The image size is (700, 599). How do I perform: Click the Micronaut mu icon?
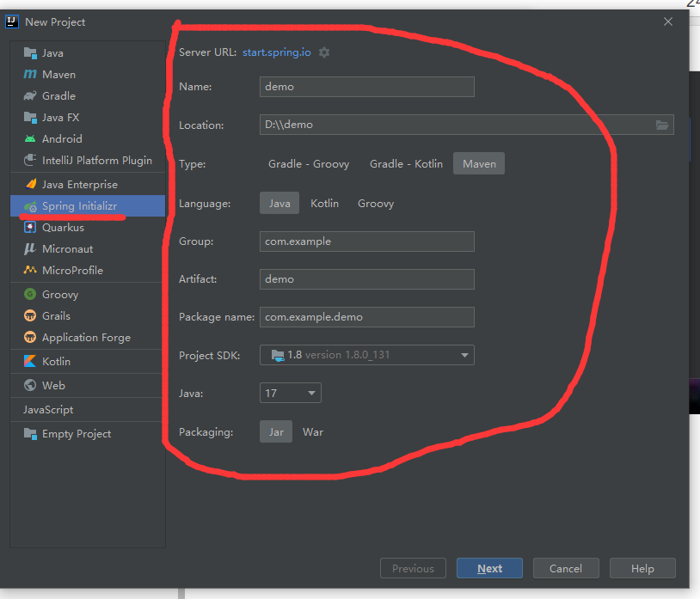pyautogui.click(x=30, y=249)
